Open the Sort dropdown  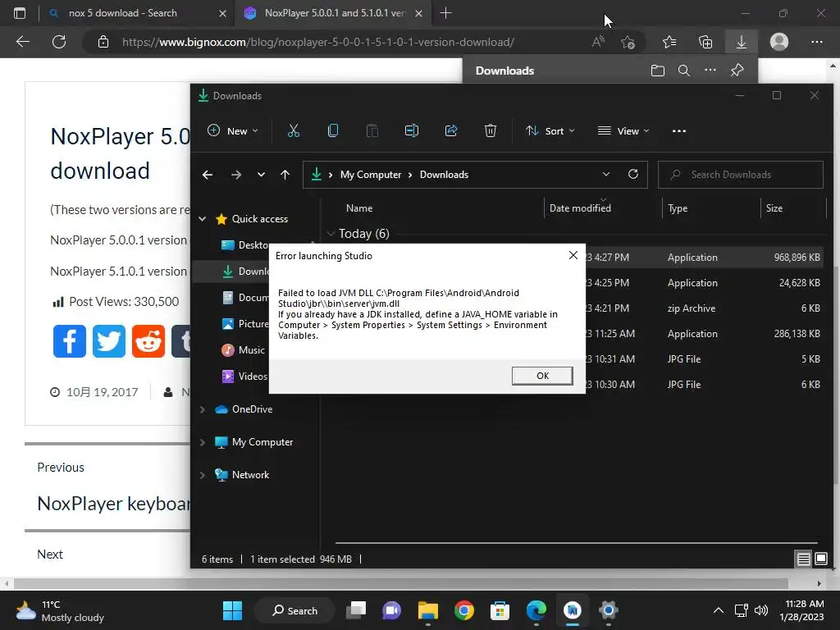click(x=550, y=130)
